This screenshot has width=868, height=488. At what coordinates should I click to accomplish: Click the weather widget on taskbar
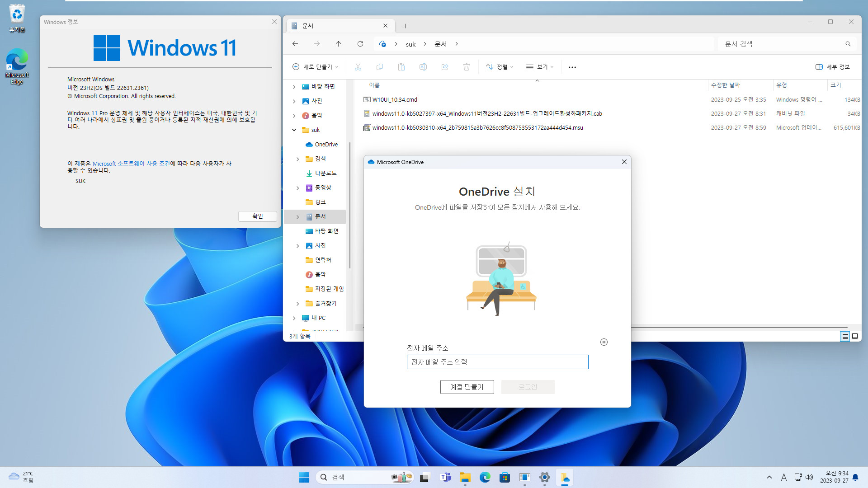(21, 477)
